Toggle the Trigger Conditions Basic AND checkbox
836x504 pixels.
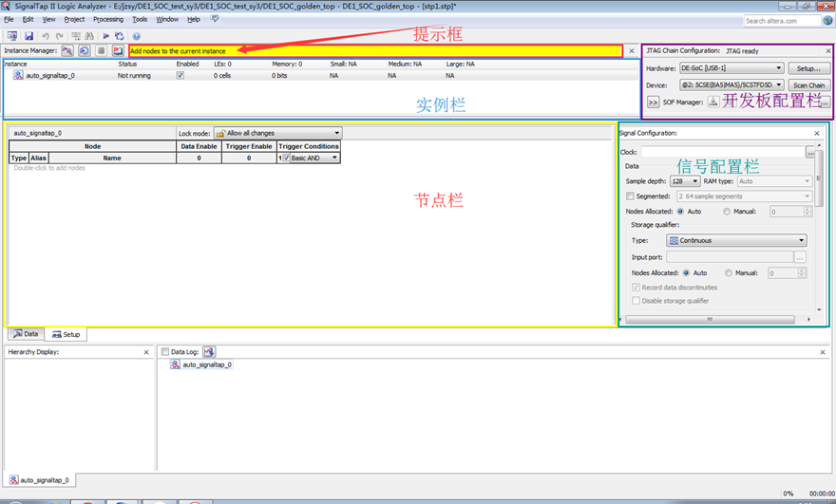[x=286, y=158]
